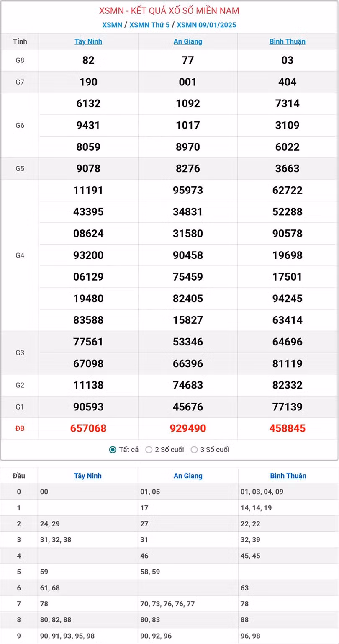
Task: Click An Giang in results table header
Action: coord(188,41)
